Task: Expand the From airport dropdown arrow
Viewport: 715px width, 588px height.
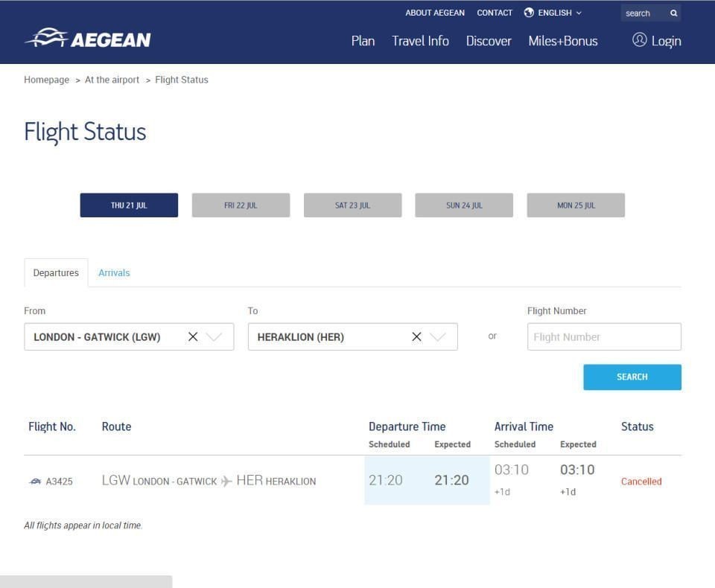Action: click(214, 337)
